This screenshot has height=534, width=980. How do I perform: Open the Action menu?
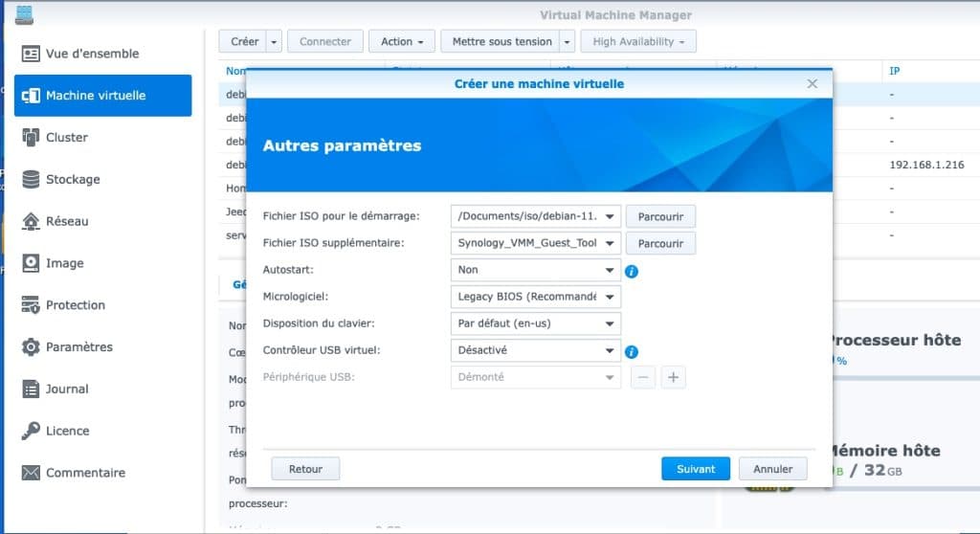click(x=401, y=42)
